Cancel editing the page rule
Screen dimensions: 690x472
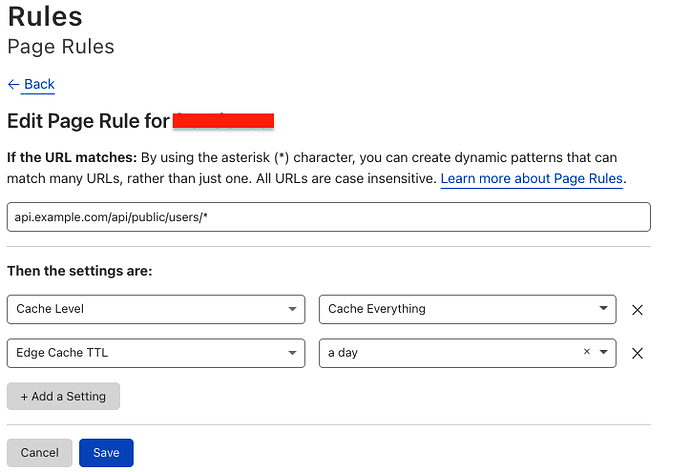point(39,453)
